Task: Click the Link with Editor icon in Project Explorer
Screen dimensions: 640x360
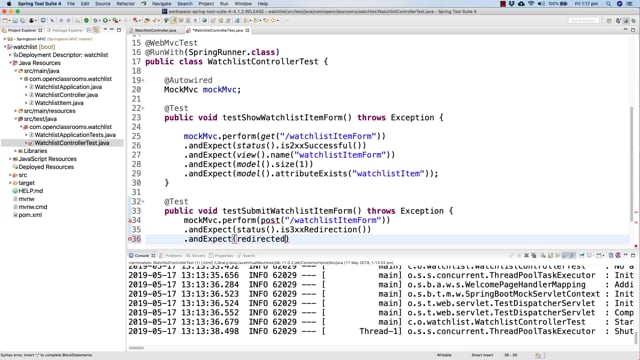Action: (96, 30)
